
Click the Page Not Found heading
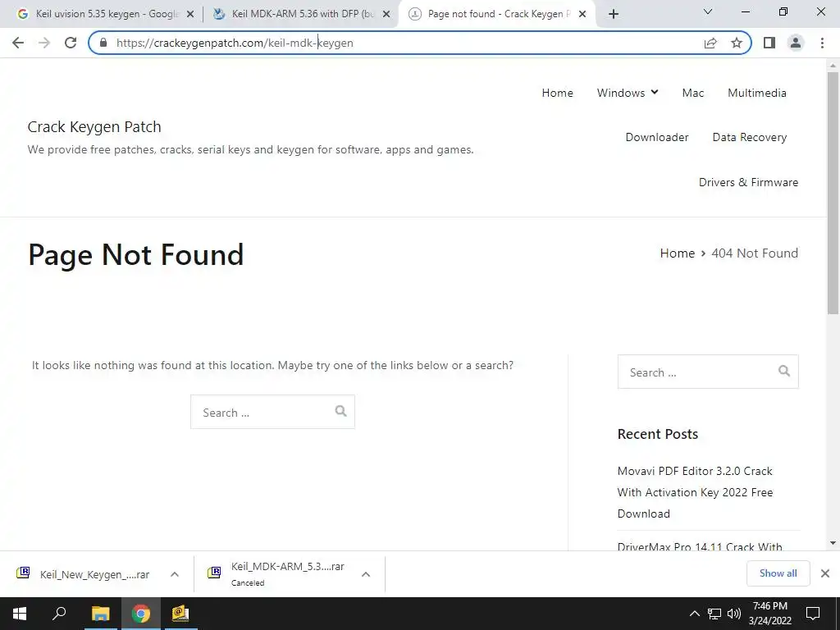click(136, 254)
